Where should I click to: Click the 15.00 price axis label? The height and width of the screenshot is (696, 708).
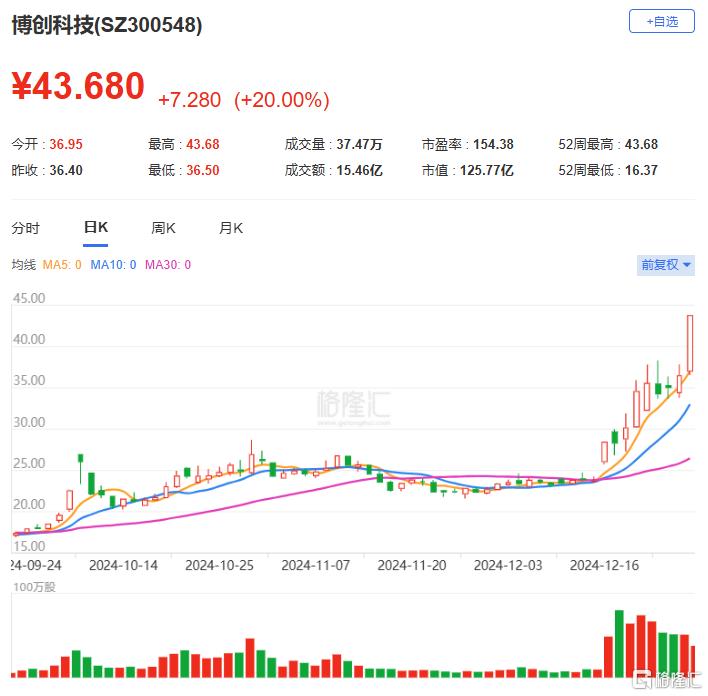[29, 546]
